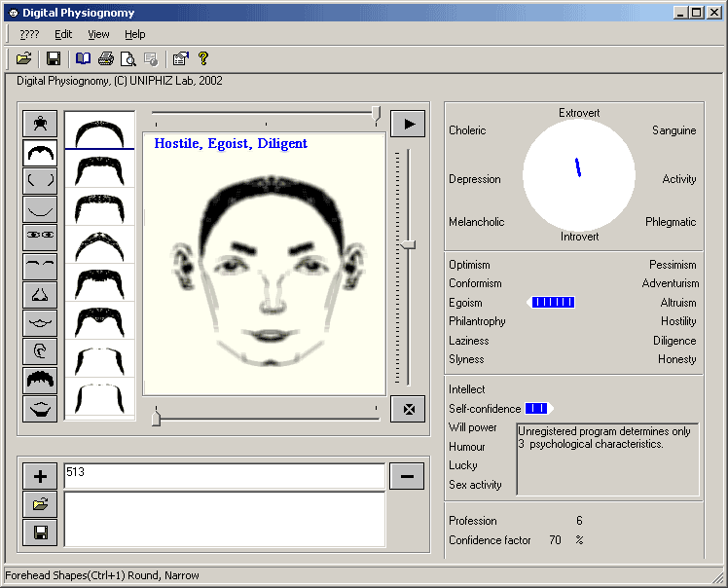Select the chin shape category button
This screenshot has width=728, height=588.
[40, 209]
